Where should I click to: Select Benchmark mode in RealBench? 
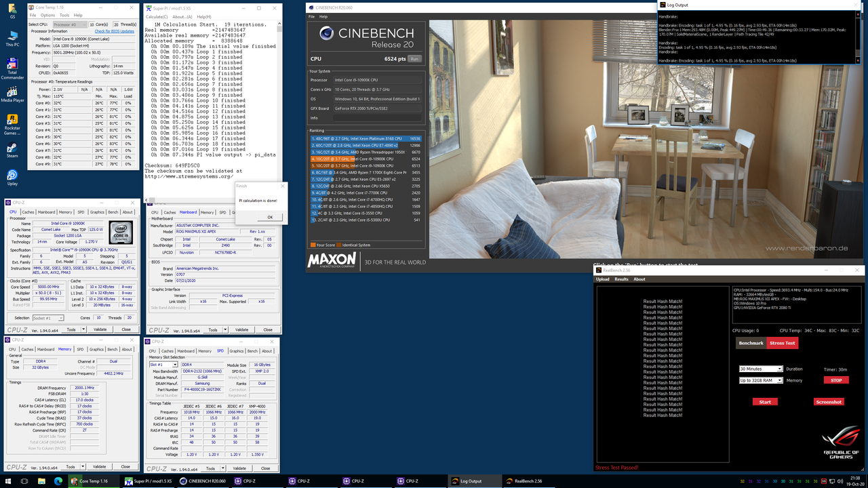pyautogui.click(x=751, y=343)
